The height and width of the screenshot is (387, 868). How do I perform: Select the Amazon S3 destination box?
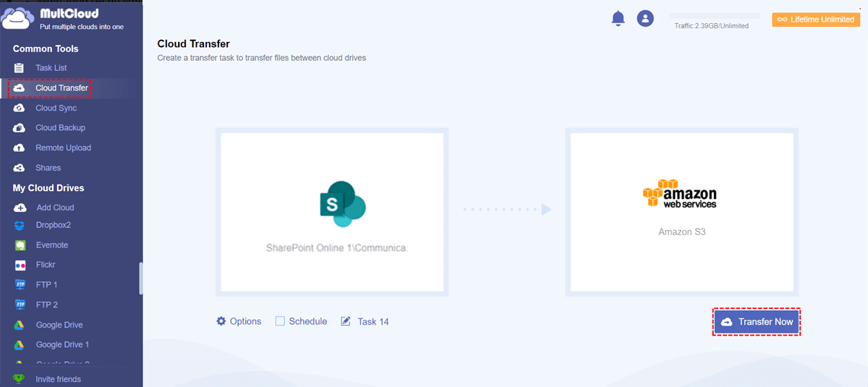click(x=682, y=212)
